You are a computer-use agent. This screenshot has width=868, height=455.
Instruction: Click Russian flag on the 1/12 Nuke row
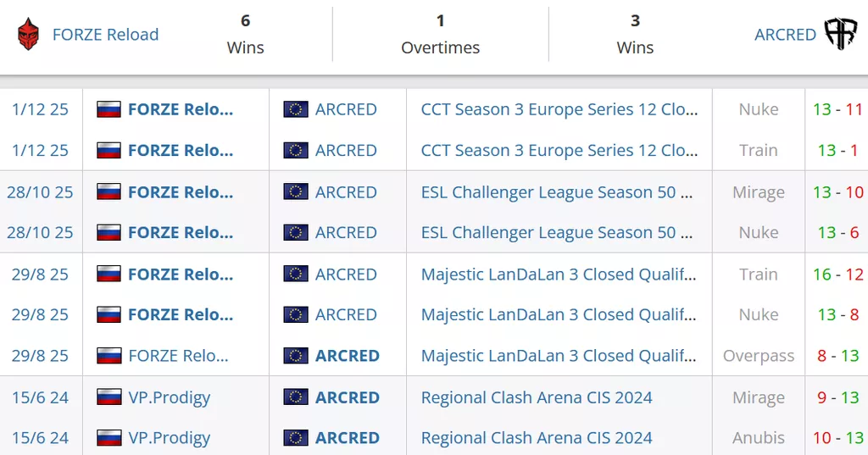pos(108,109)
